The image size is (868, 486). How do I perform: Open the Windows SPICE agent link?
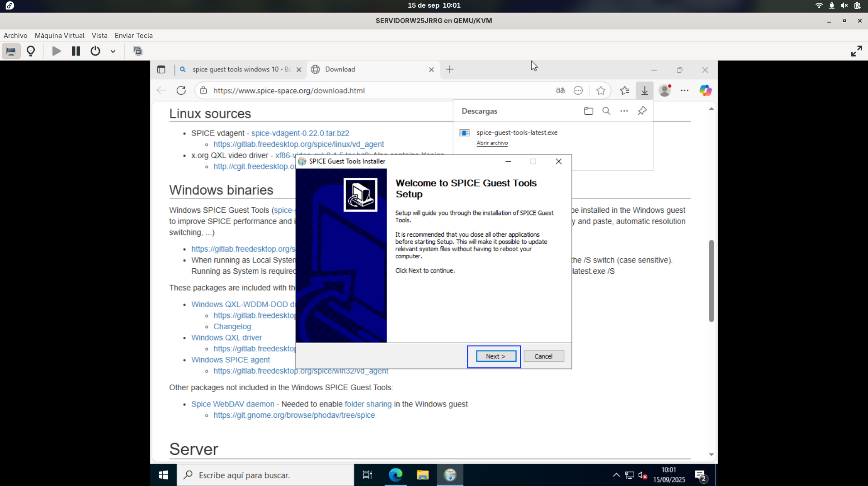pyautogui.click(x=231, y=360)
